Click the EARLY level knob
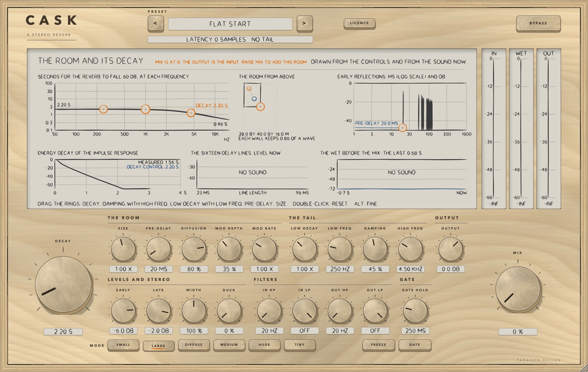This screenshot has height=372, width=588. click(123, 311)
